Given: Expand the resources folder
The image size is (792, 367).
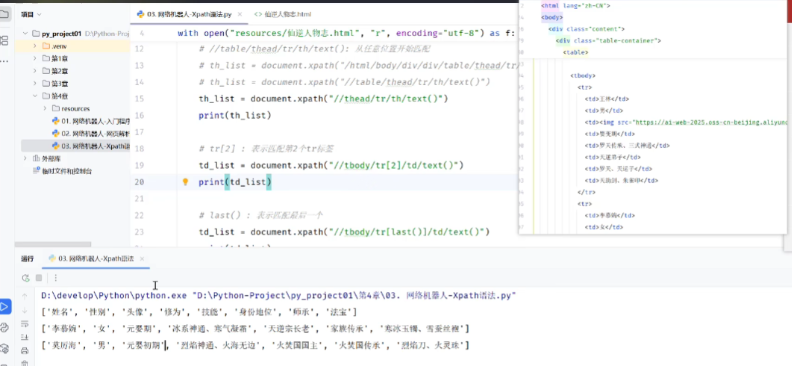Looking at the screenshot, I should coord(45,109).
